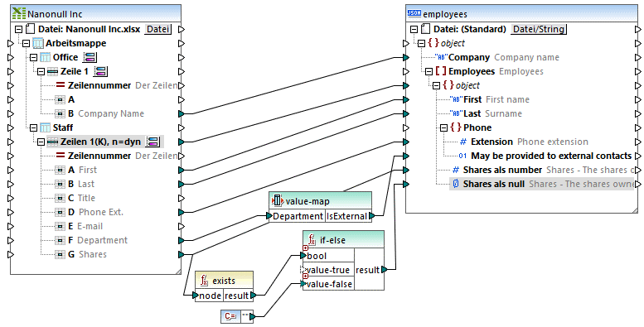Screen dimensions: 644x327
Task: Collapse the Zeile 1 row node
Action: click(41, 71)
